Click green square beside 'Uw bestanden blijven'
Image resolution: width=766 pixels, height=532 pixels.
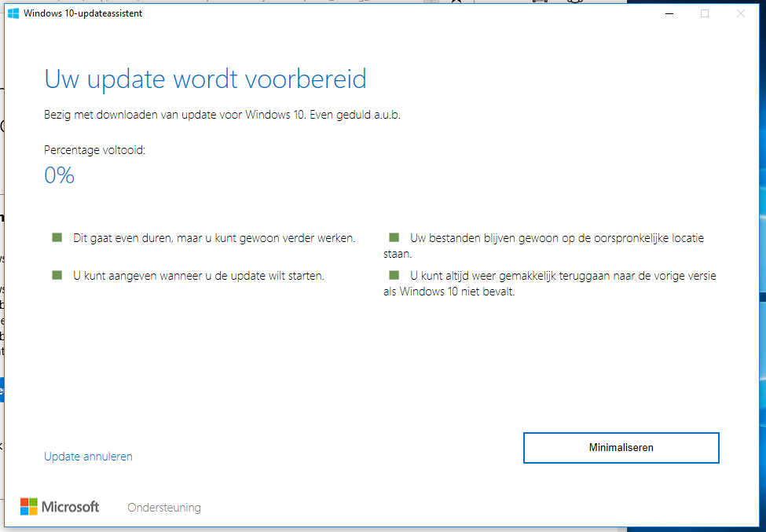coord(394,237)
